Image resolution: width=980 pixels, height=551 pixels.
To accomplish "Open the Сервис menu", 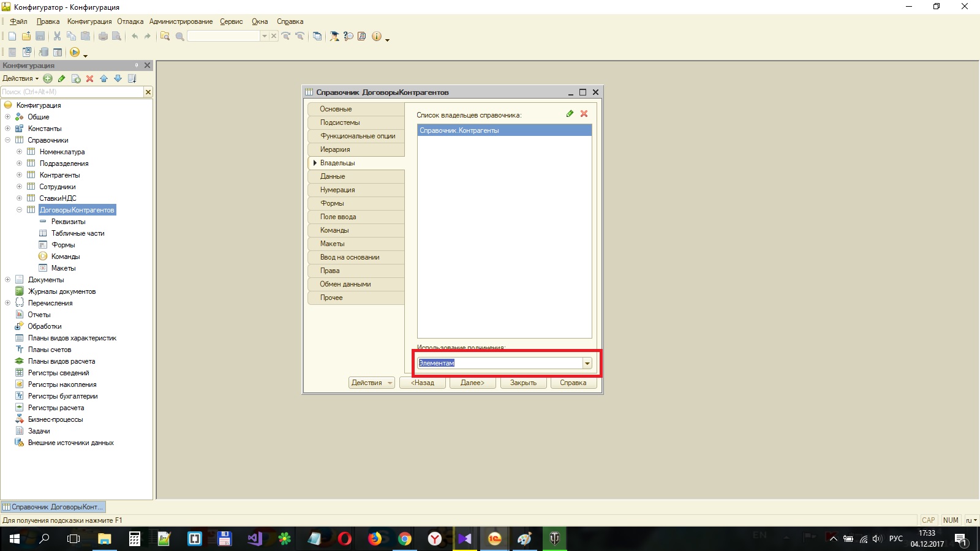I will pyautogui.click(x=232, y=21).
